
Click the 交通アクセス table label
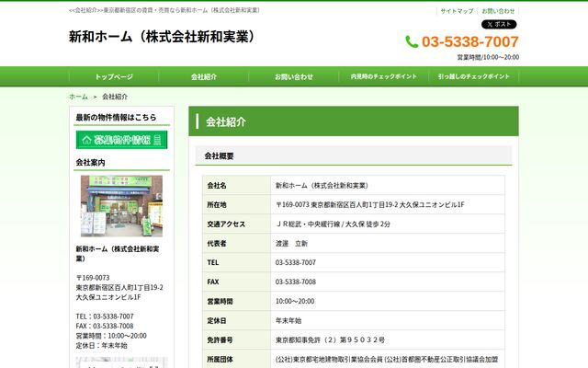[x=226, y=224]
